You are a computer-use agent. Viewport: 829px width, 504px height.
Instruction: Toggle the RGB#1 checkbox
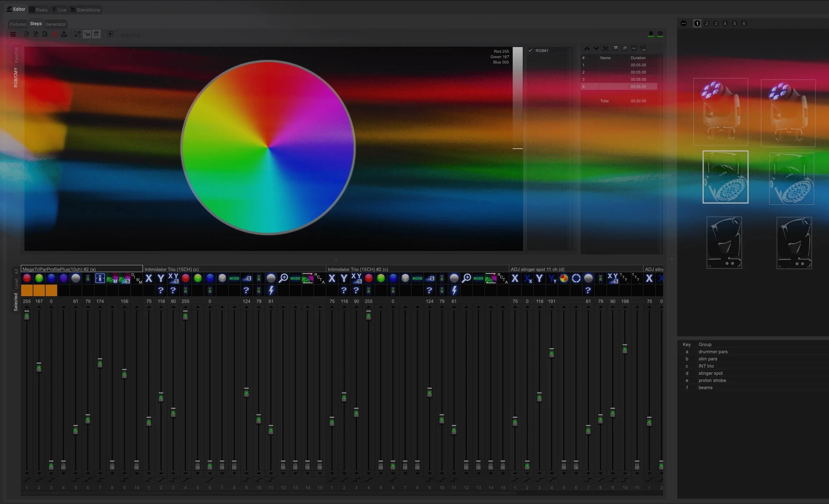coord(530,51)
